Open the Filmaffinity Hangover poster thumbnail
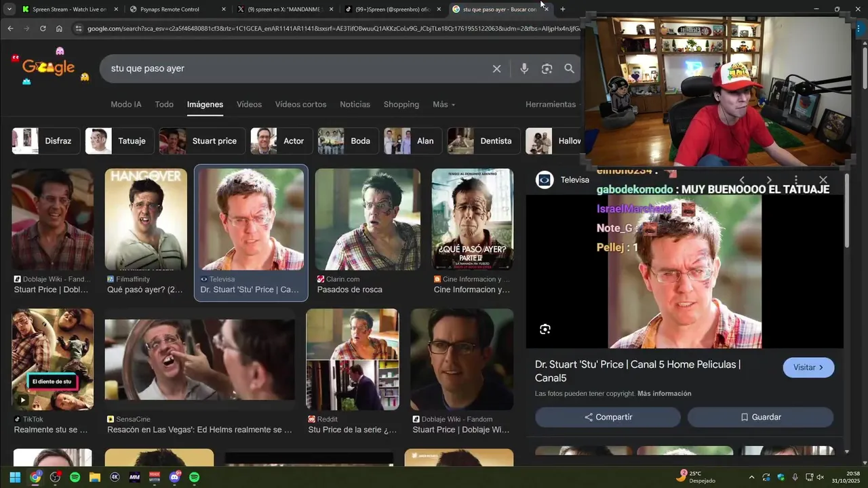868x488 pixels. (x=146, y=220)
